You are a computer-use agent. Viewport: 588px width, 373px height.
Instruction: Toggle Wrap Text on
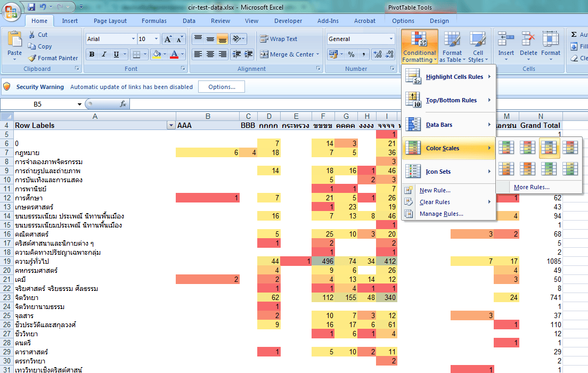279,39
